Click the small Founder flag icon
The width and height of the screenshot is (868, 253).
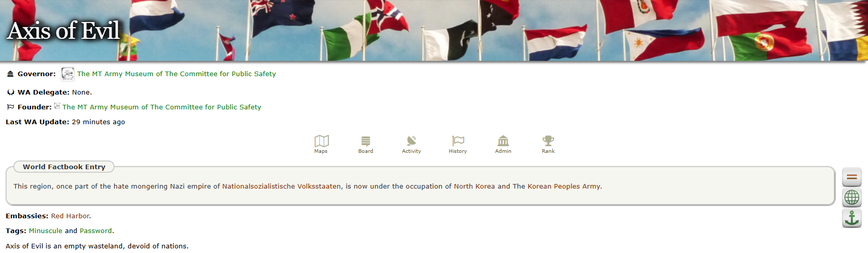tap(57, 106)
